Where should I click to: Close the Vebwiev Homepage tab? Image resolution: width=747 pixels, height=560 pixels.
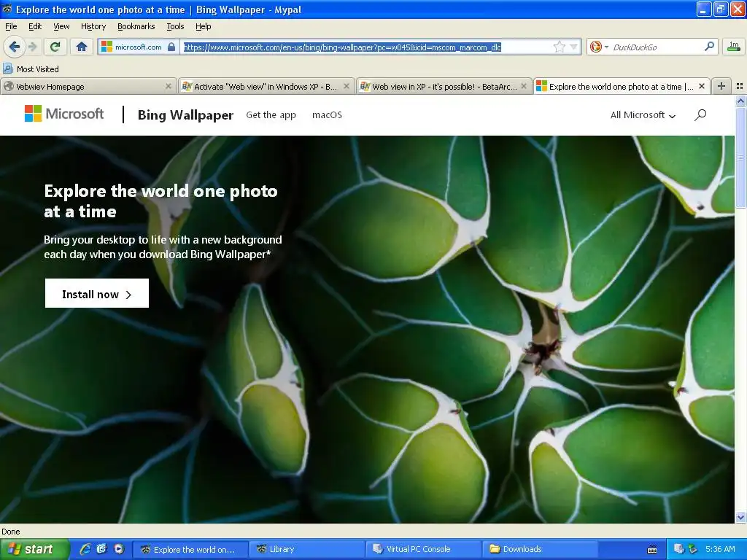[169, 86]
